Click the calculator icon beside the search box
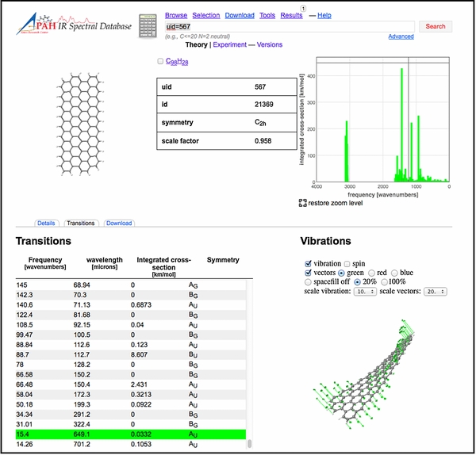 [148, 25]
